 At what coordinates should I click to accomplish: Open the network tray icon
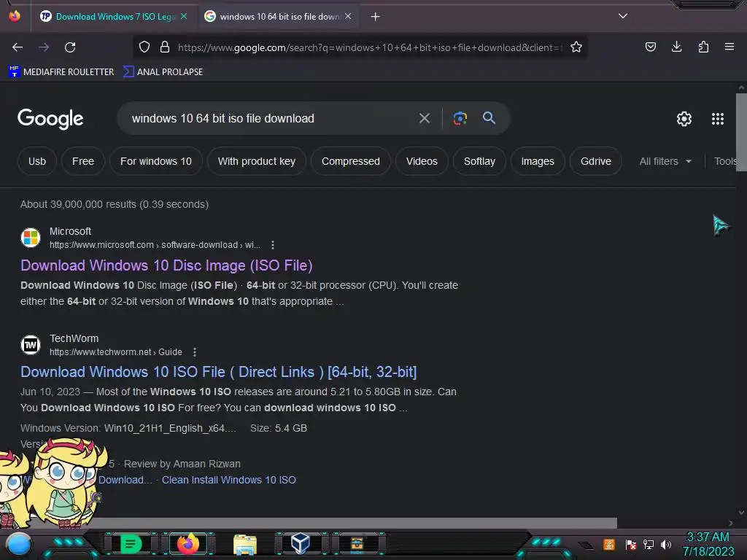point(649,544)
